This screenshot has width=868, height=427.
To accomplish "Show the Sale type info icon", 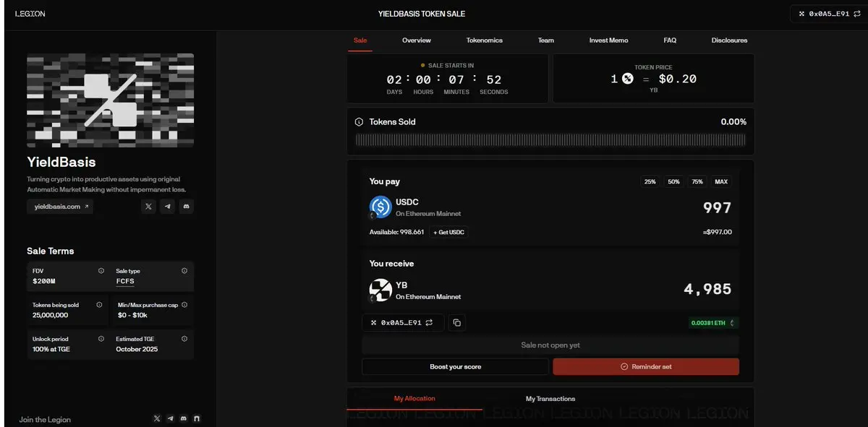I will [x=184, y=271].
